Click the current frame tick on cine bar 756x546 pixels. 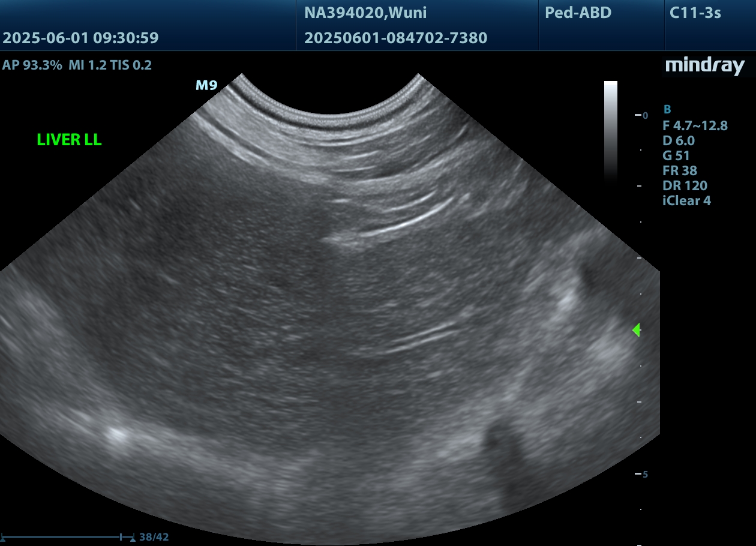[121, 536]
